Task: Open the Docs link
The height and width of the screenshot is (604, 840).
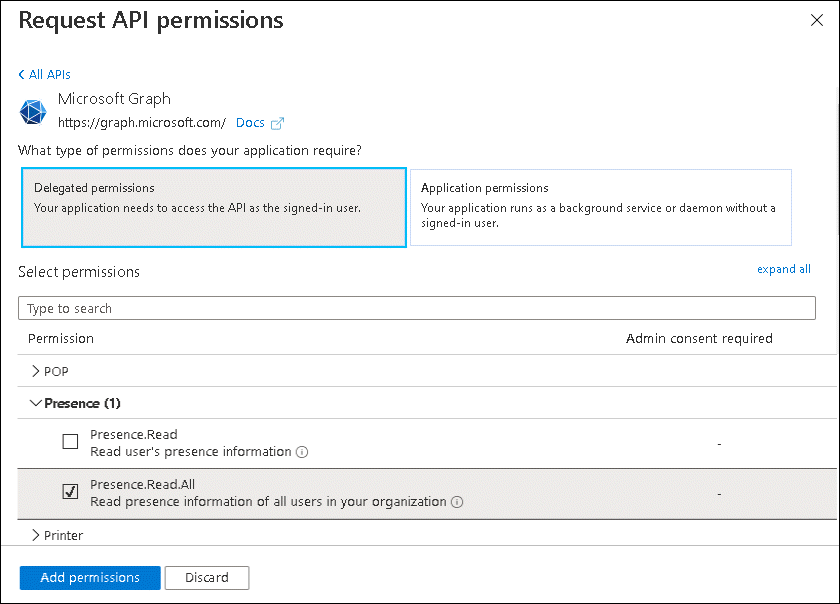Action: (250, 123)
